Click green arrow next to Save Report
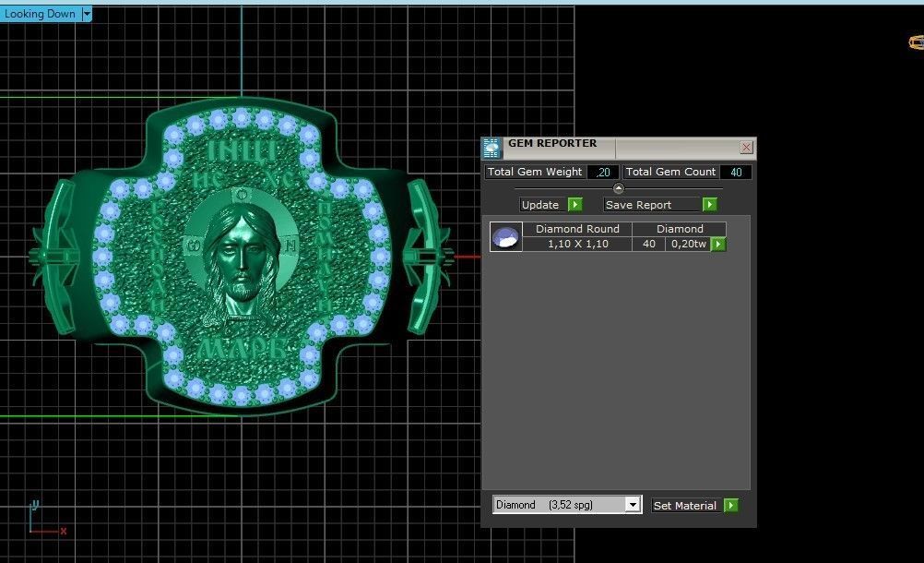The height and width of the screenshot is (563, 924). [709, 204]
